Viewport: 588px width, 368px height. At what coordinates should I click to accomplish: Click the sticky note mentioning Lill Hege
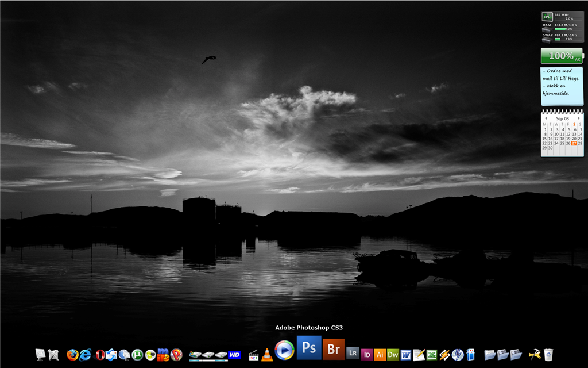click(562, 86)
